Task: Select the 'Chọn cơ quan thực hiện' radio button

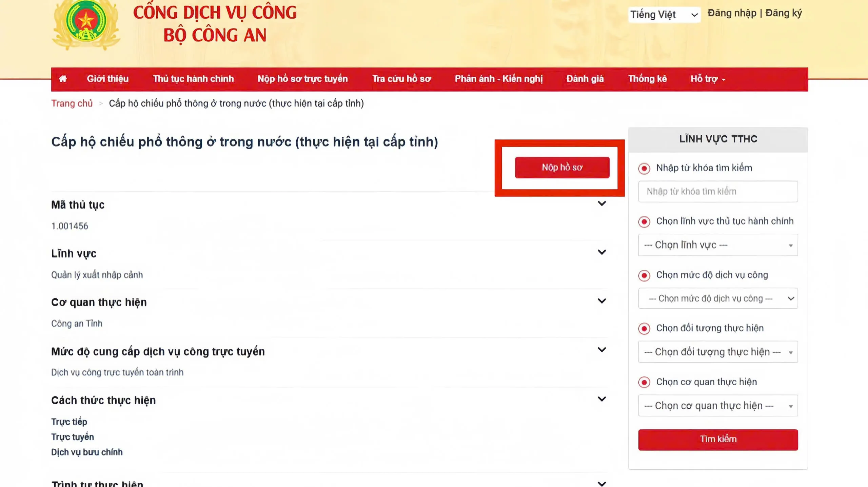Action: tap(644, 382)
